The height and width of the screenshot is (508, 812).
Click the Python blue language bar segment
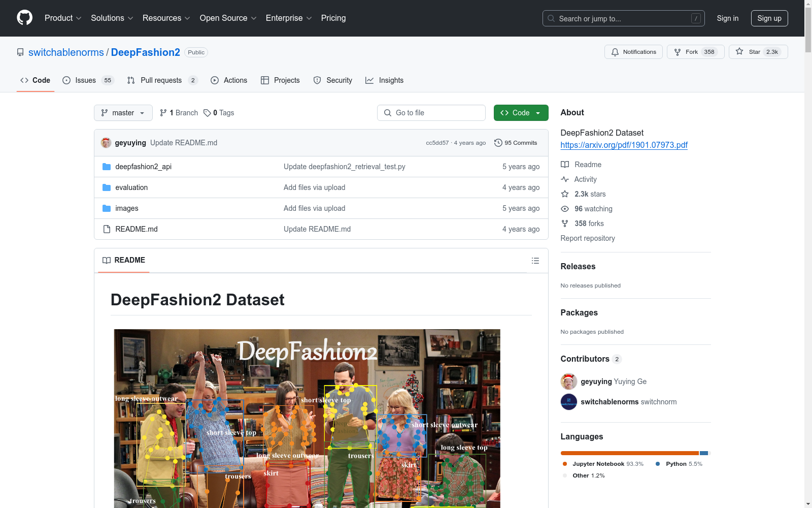click(704, 453)
